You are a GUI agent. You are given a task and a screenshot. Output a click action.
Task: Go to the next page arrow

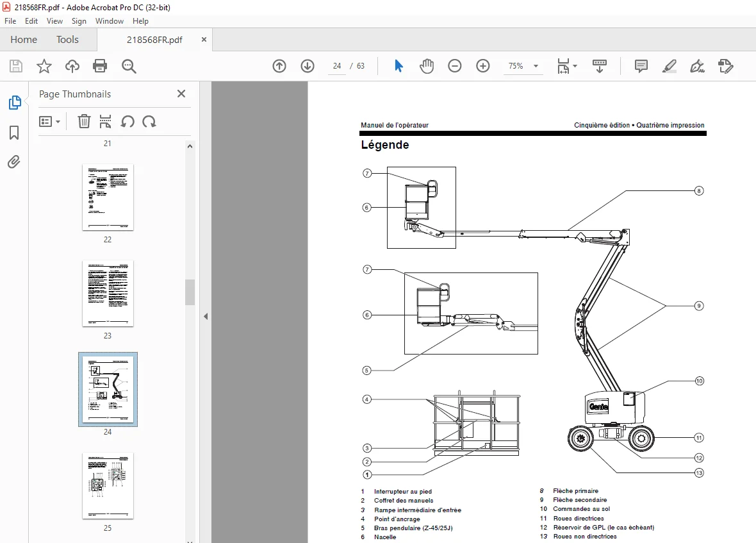307,66
